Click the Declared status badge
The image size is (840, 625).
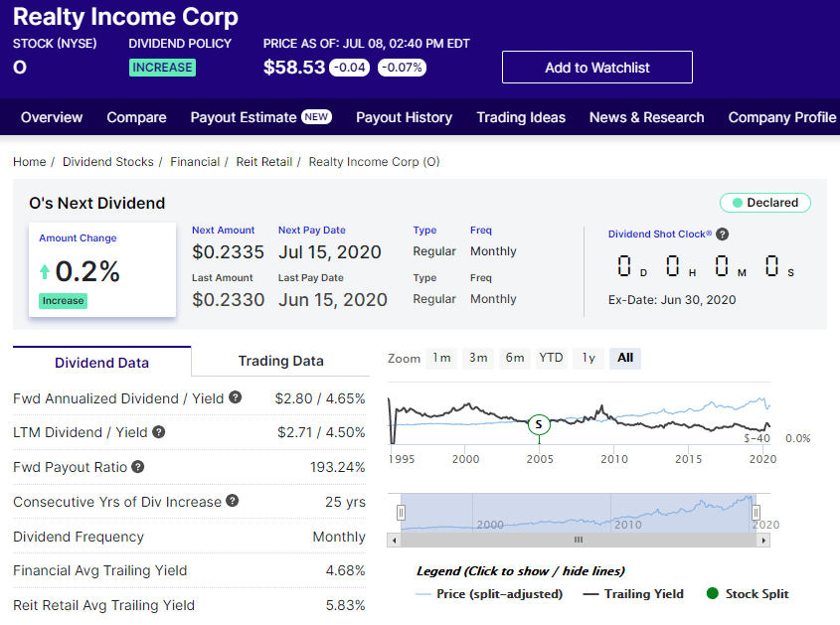tap(765, 203)
